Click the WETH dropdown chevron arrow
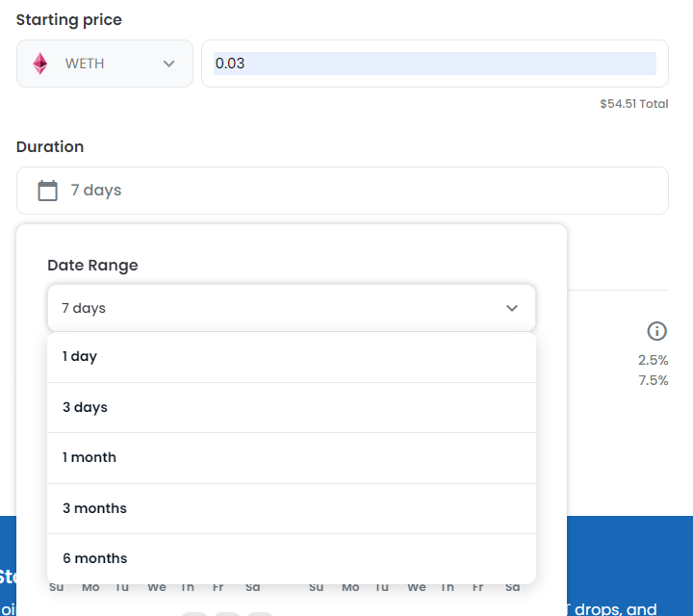Viewport: 693px width, 616px height. coord(168,64)
